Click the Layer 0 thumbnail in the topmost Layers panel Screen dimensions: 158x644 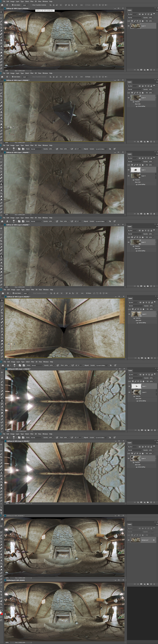(136, 26)
